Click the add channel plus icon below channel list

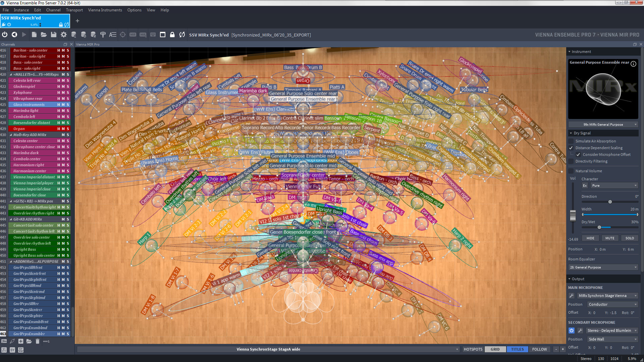click(21, 341)
